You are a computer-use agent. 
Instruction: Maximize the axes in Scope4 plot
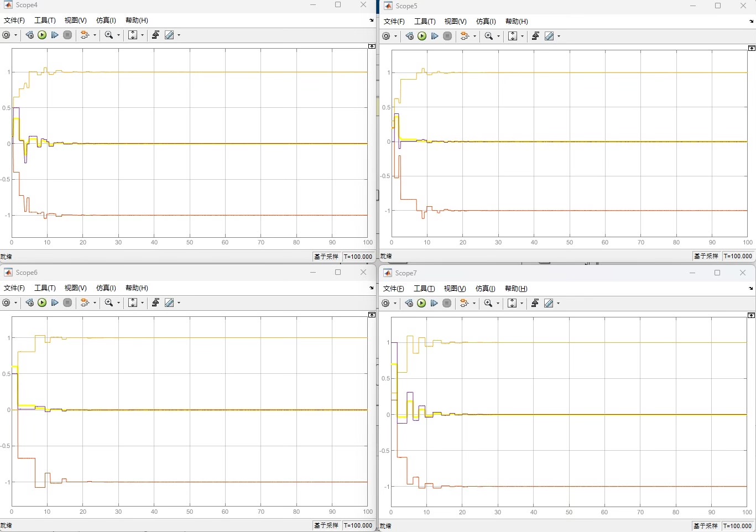click(372, 46)
